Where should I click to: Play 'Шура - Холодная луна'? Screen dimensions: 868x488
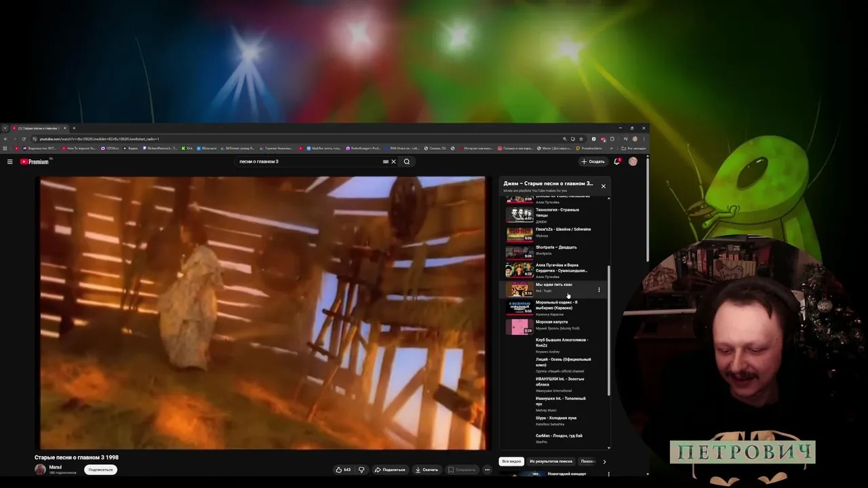pyautogui.click(x=556, y=421)
